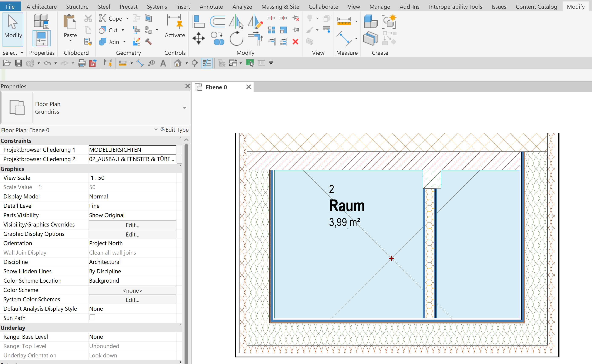Image resolution: width=592 pixels, height=364 pixels.
Task: Select the Align tool
Action: coord(198,21)
